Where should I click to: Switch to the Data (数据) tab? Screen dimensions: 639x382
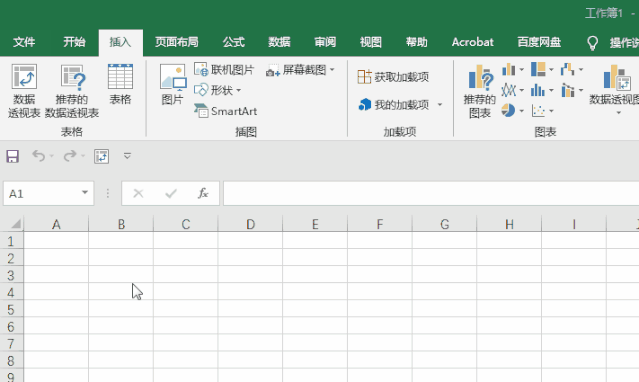(279, 42)
